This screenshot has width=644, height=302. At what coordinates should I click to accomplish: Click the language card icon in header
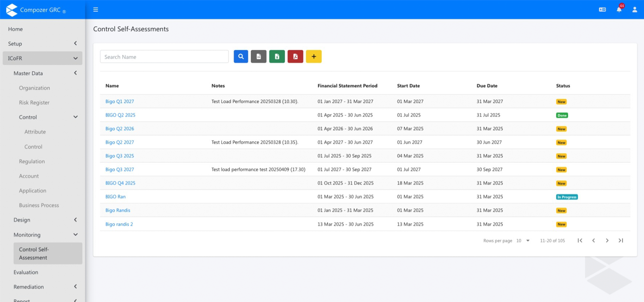[602, 10]
